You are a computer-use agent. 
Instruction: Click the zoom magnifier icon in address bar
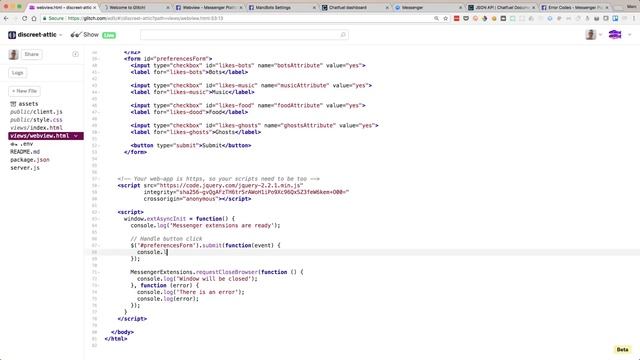point(436,18)
